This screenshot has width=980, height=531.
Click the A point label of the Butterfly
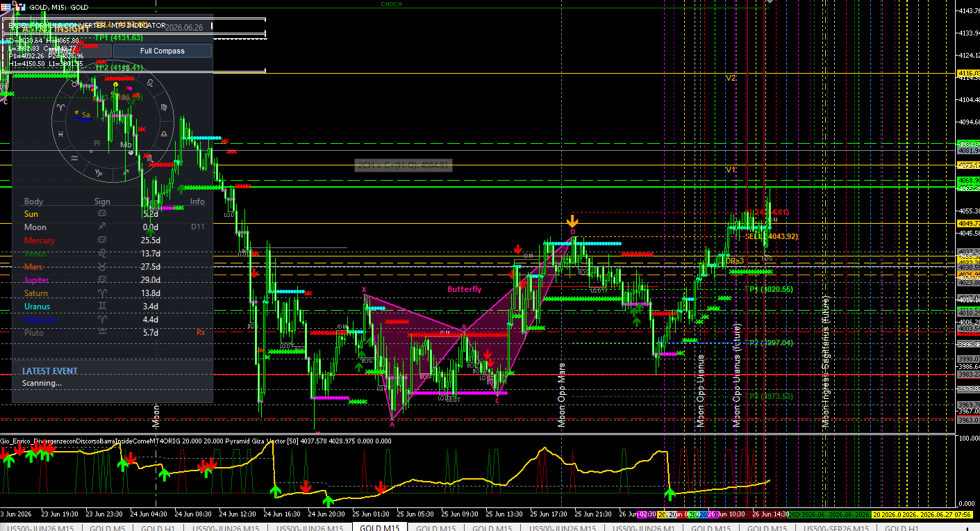(392, 424)
